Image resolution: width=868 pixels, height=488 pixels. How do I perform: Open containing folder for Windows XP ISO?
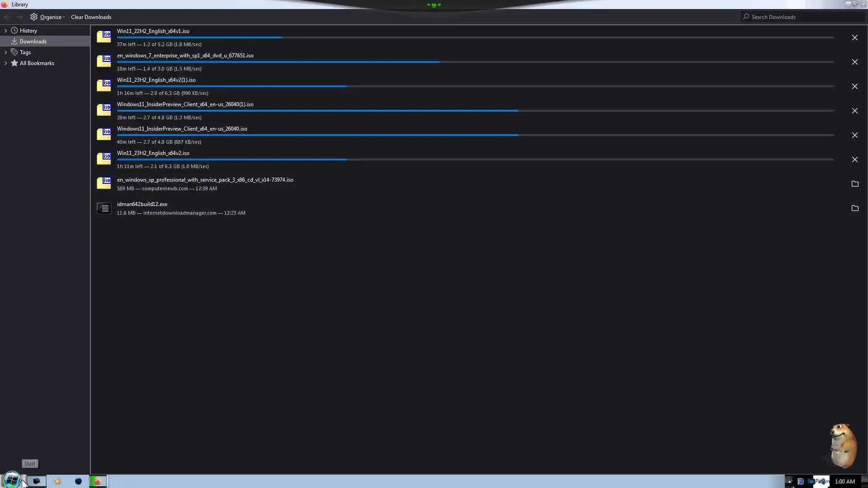[854, 184]
